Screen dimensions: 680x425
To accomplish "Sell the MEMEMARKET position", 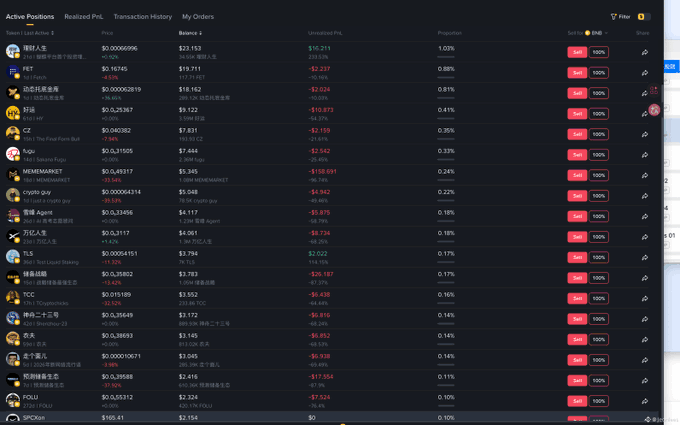I will click(577, 175).
